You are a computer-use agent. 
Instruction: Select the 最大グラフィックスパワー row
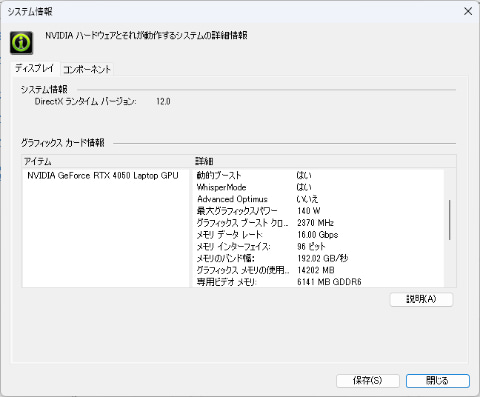coord(318,211)
